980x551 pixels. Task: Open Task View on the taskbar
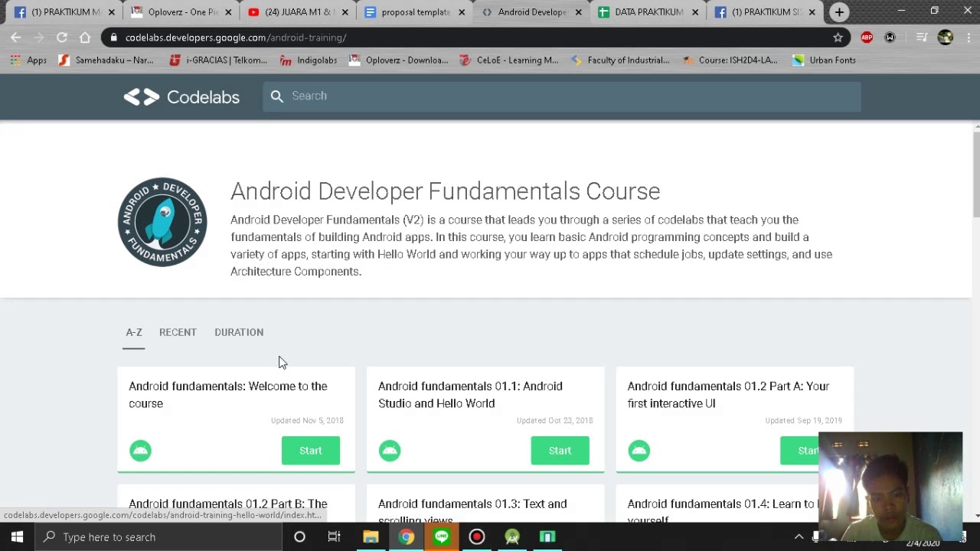[x=335, y=537]
